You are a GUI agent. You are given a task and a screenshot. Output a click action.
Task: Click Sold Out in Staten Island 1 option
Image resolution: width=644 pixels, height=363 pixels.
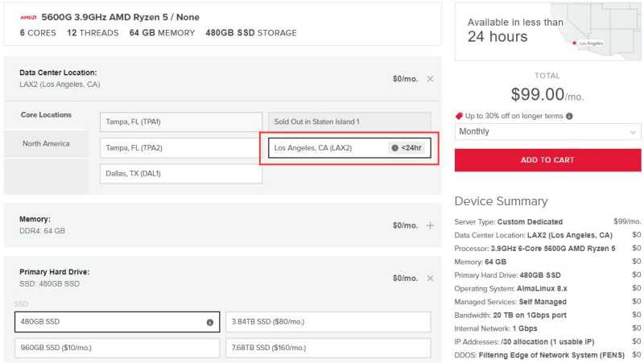point(349,122)
